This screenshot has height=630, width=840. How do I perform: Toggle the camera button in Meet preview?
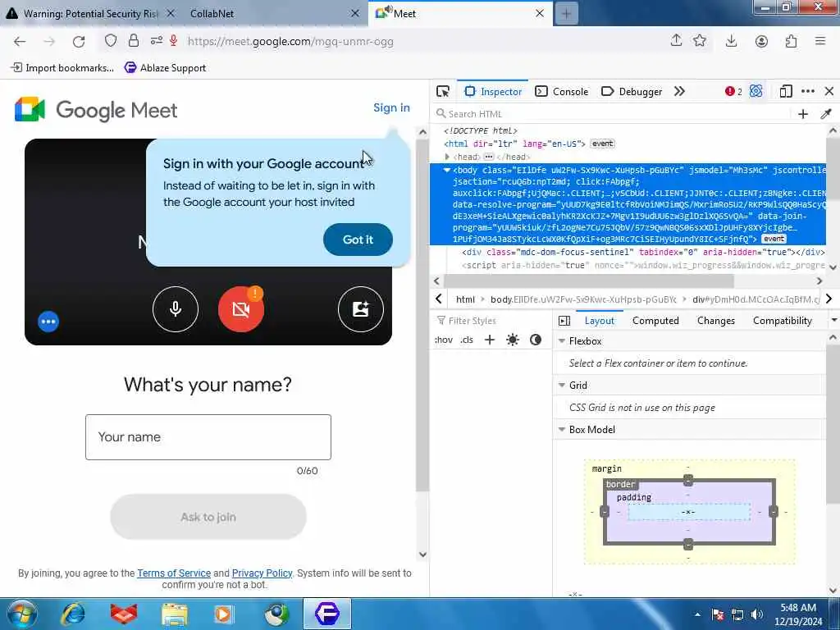click(240, 309)
